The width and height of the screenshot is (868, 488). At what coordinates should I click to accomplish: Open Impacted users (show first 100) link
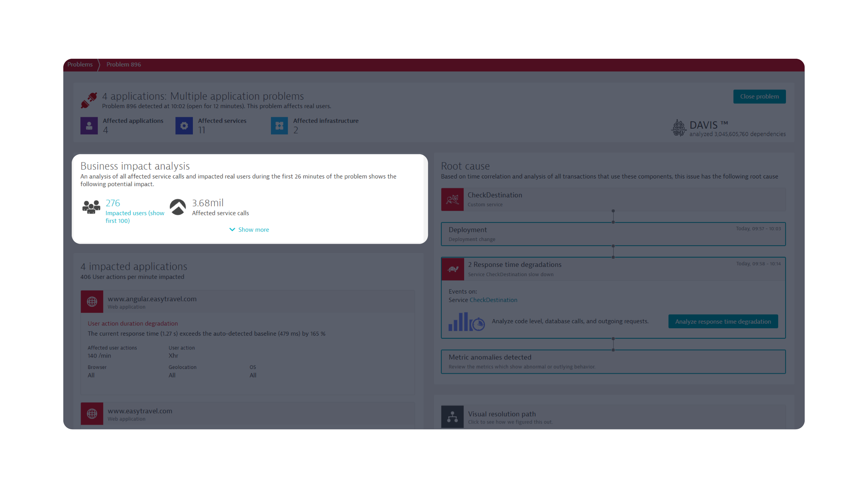pyautogui.click(x=135, y=217)
